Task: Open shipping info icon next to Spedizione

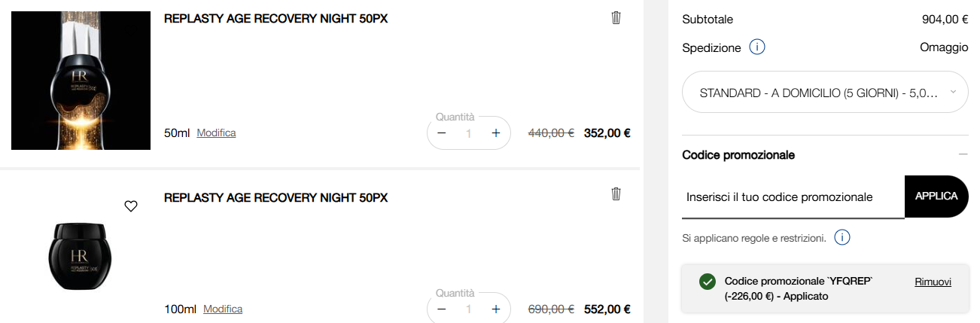Action: coord(757,47)
